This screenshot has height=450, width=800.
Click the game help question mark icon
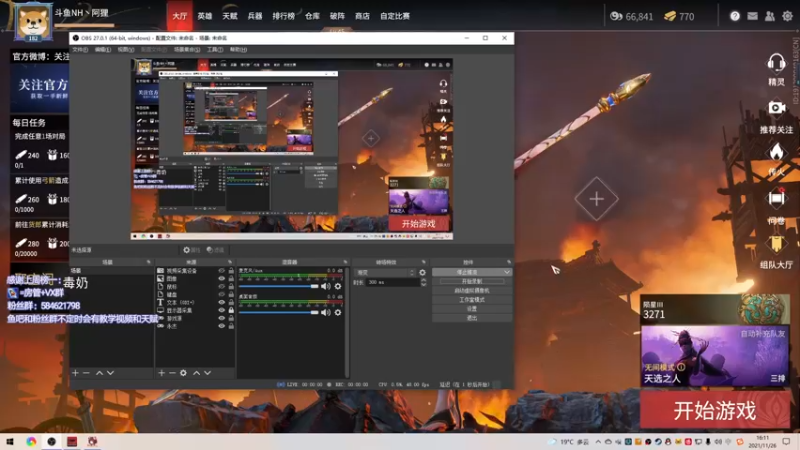tap(735, 16)
